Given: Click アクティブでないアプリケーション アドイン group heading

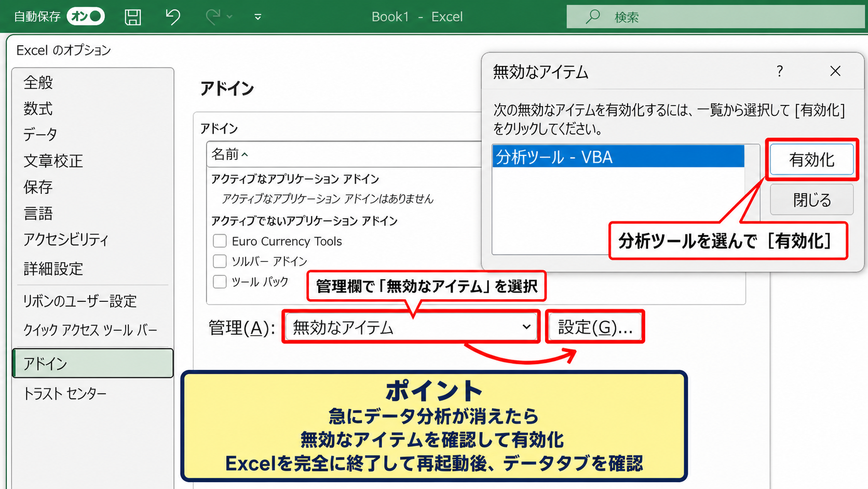Looking at the screenshot, I should [x=304, y=221].
